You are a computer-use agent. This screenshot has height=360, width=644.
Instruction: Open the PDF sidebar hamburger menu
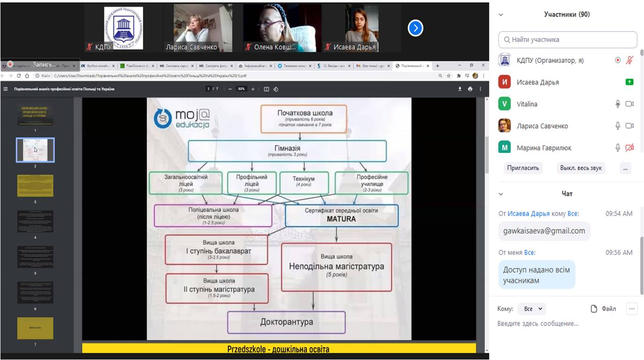tap(6, 89)
